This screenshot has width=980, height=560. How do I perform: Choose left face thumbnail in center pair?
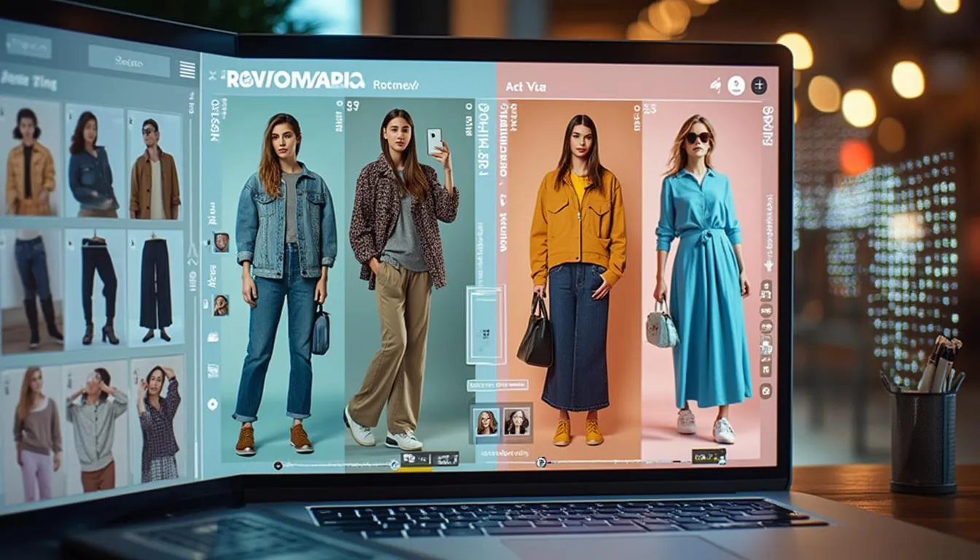pyautogui.click(x=486, y=421)
